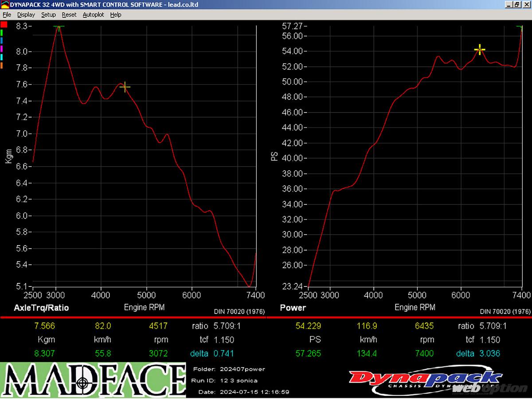Click yellow crosshair cursor on power graph
The image size is (532, 399).
coord(480,50)
